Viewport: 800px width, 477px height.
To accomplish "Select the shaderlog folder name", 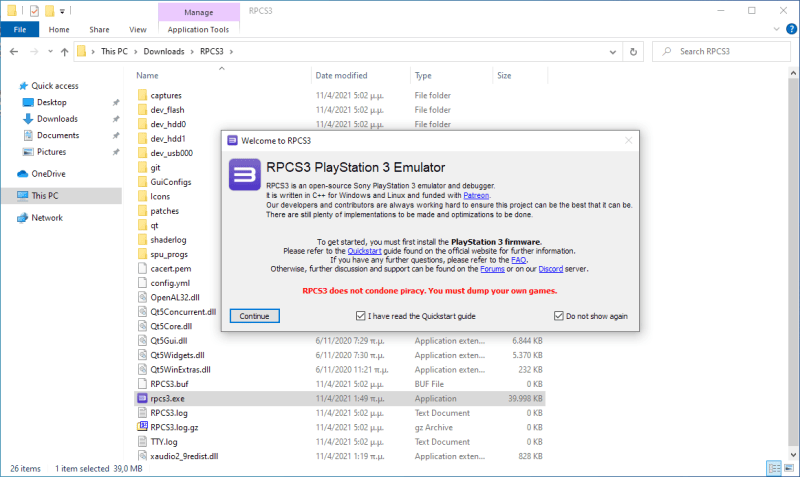I will (168, 240).
